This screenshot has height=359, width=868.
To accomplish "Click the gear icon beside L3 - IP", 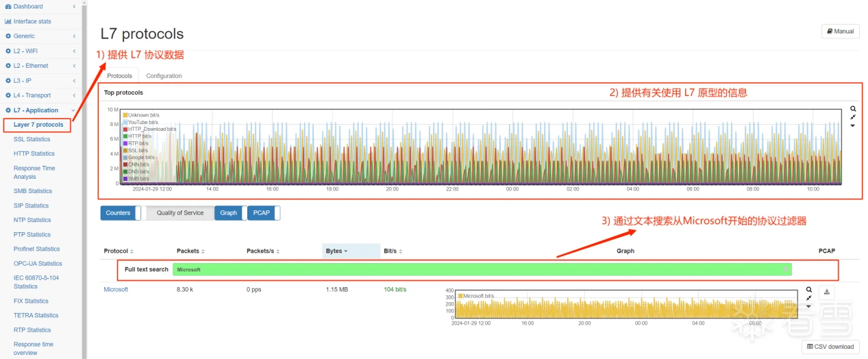I will pyautogui.click(x=8, y=81).
